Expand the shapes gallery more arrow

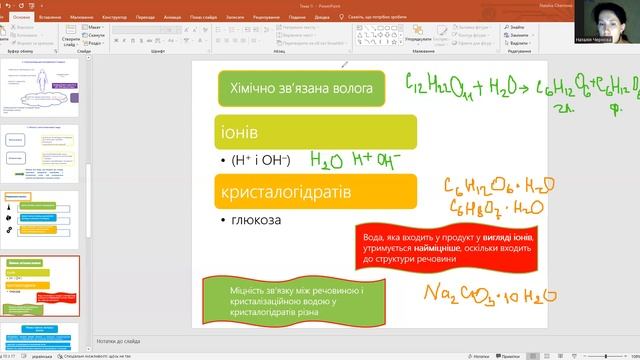401,42
